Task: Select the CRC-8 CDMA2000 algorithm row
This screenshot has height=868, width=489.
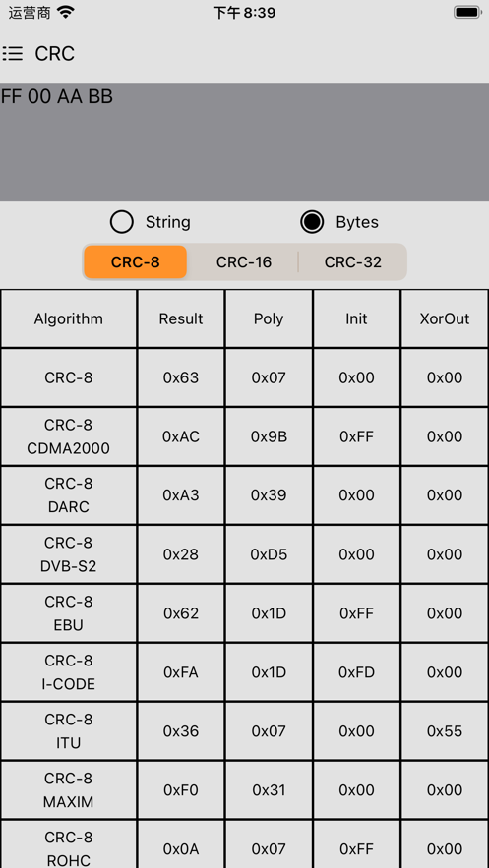Action: pyautogui.click(x=244, y=436)
